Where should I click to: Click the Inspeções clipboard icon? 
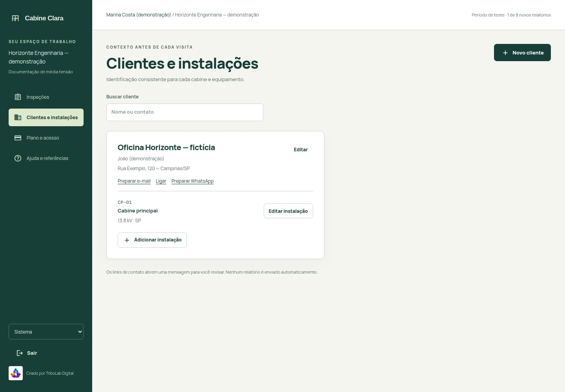[18, 97]
